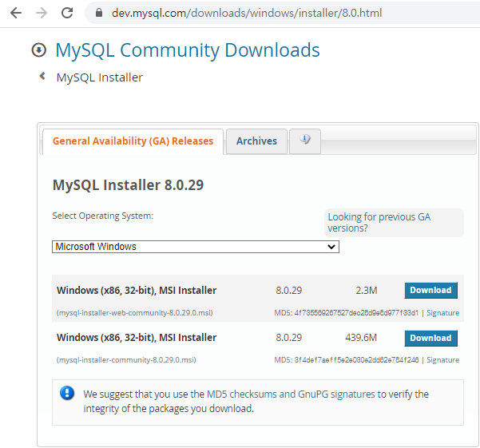Download the 439.6M full installer

point(430,338)
